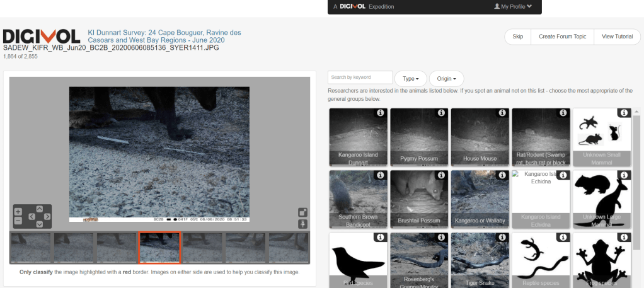This screenshot has width=644, height=288.
Task: Open image in full screen viewer
Action: [x=302, y=212]
